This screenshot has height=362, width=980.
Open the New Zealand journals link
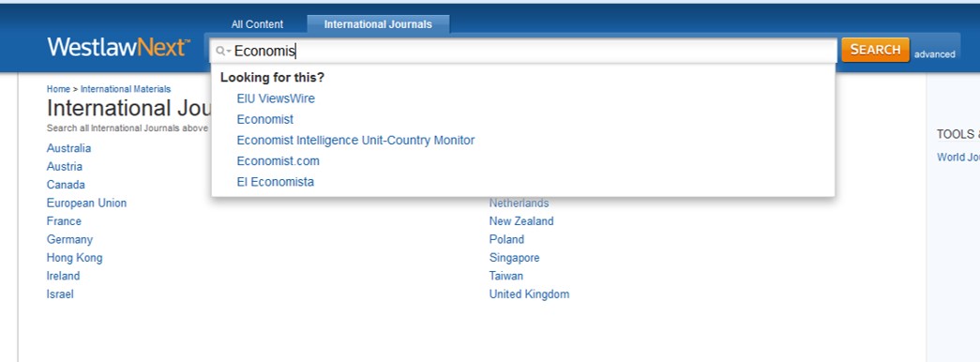[521, 221]
